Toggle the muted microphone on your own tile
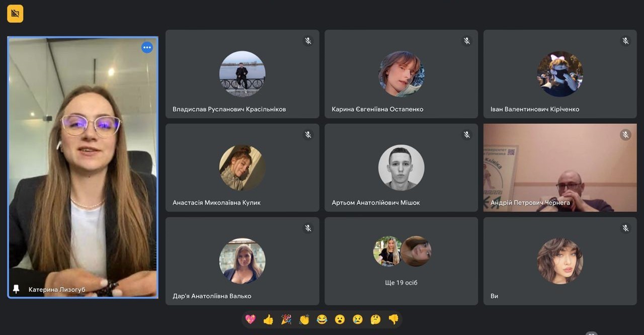The height and width of the screenshot is (335, 644). coord(625,228)
